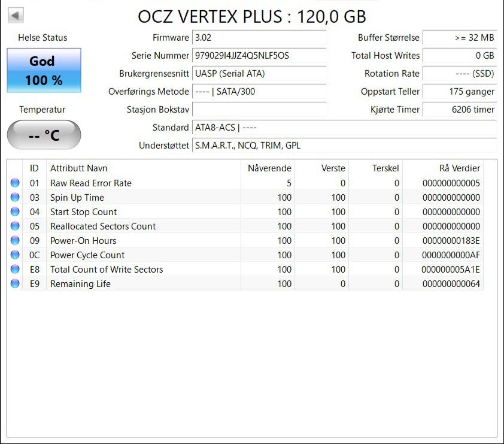
Task: Click the Serie Nummer field
Action: [x=259, y=56]
